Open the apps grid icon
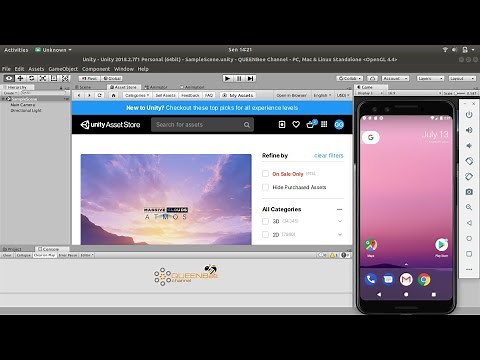Screen dimensions: 480x360 (x=324, y=124)
